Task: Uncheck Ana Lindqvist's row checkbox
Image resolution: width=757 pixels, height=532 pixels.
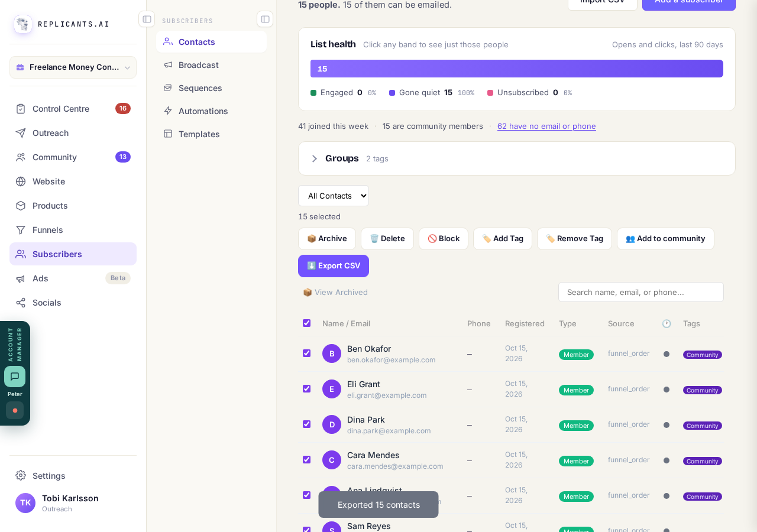Action: pos(306,495)
